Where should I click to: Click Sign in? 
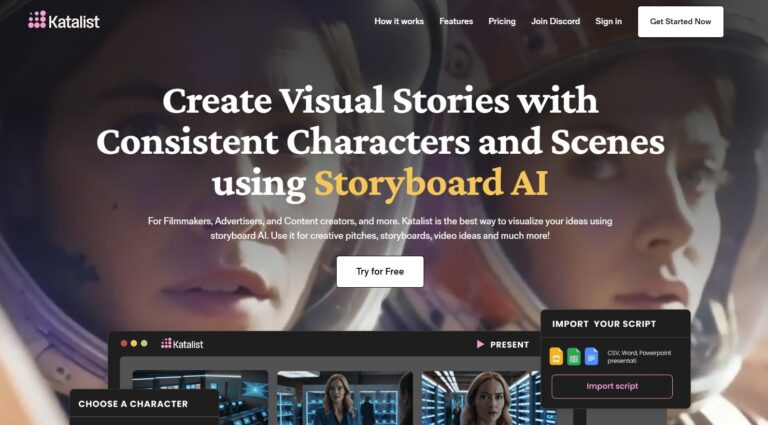(x=608, y=21)
